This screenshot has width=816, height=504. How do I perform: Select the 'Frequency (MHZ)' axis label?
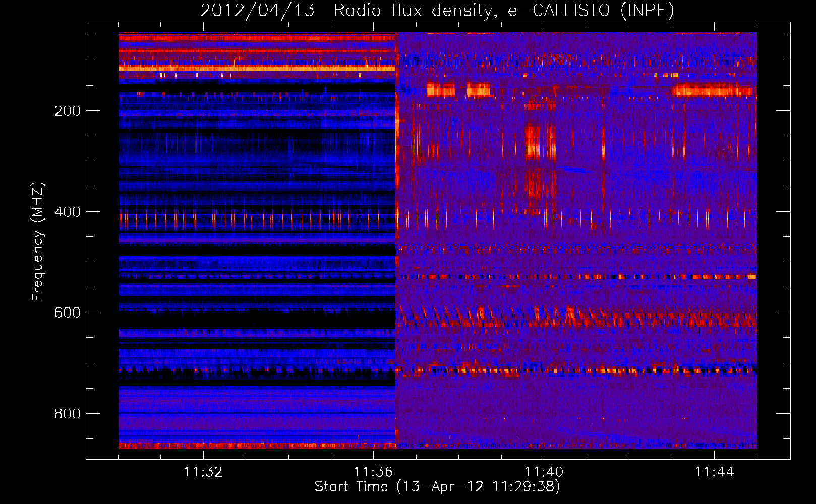[38, 242]
